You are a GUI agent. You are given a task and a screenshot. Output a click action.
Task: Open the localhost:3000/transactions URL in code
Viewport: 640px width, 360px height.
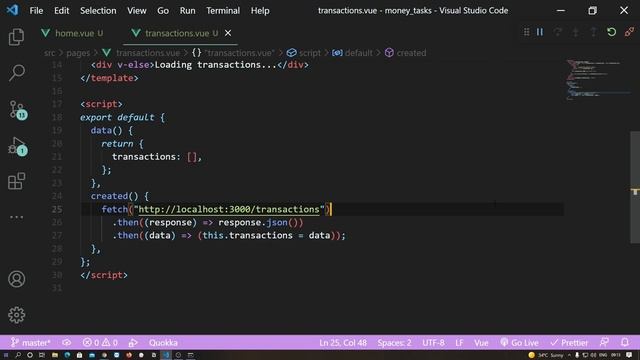[229, 209]
